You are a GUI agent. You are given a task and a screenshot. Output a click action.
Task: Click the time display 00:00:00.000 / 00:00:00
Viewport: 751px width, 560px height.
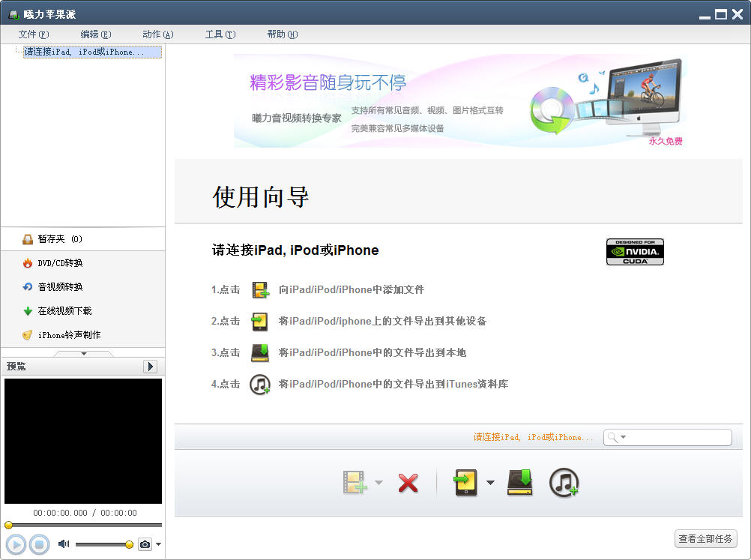click(x=85, y=513)
